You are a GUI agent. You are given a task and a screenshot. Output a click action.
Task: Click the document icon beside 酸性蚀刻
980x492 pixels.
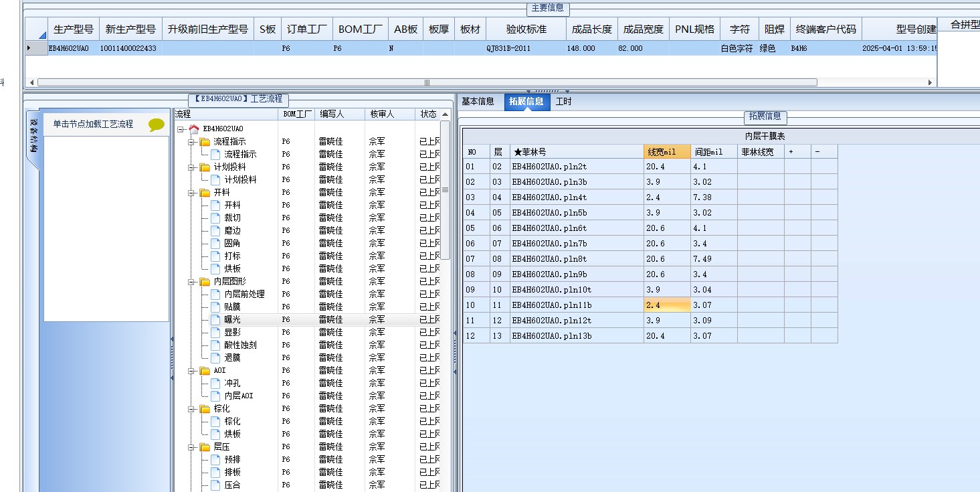tap(215, 345)
